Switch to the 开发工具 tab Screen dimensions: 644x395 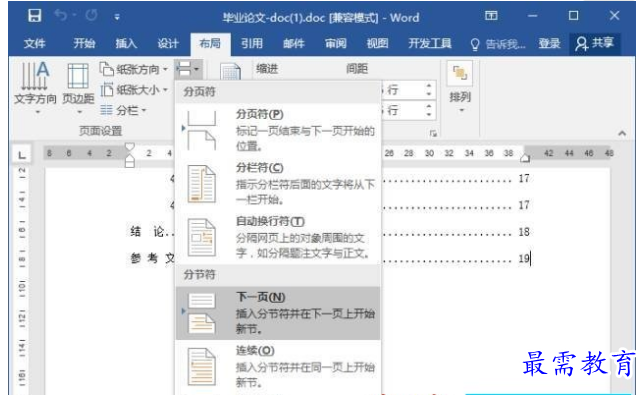point(430,43)
